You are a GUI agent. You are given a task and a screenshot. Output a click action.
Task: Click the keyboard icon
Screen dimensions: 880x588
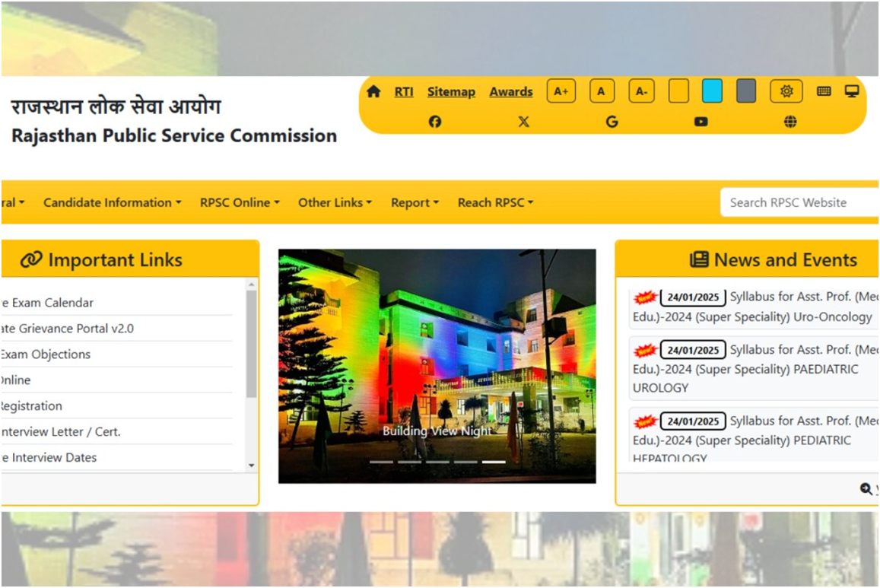coord(824,91)
